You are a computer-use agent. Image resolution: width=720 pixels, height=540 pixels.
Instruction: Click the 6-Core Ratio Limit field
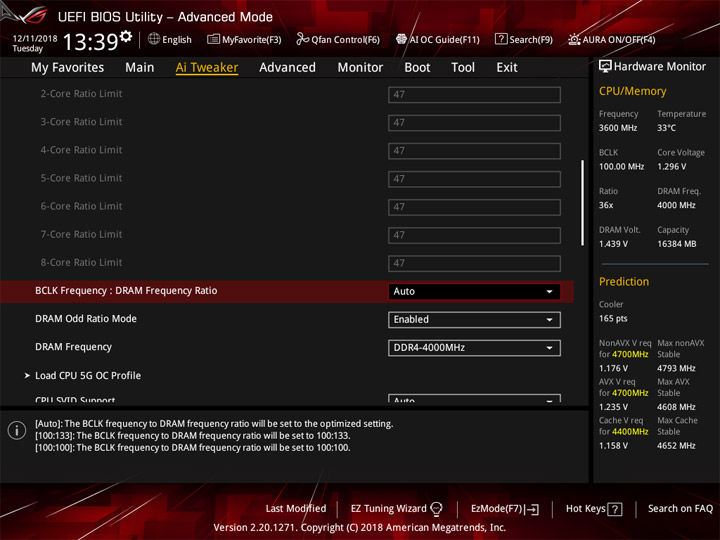coord(474,207)
